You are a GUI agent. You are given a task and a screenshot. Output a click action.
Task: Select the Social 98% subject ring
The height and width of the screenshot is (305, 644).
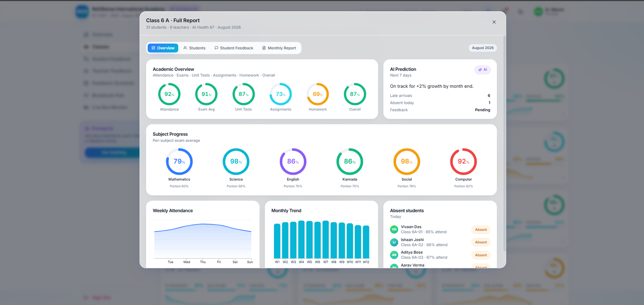click(407, 162)
